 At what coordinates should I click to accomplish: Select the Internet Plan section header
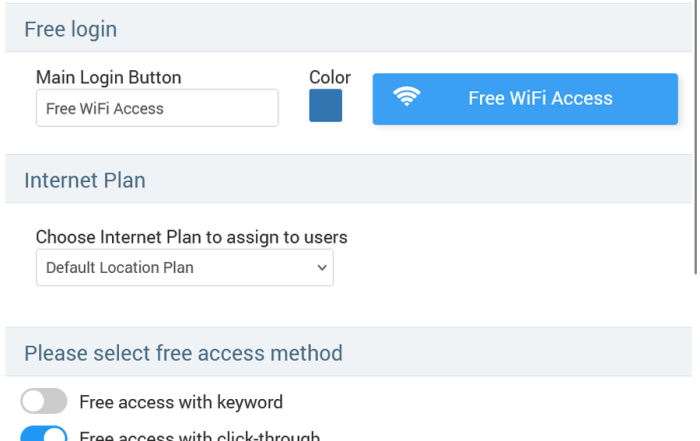point(349,179)
